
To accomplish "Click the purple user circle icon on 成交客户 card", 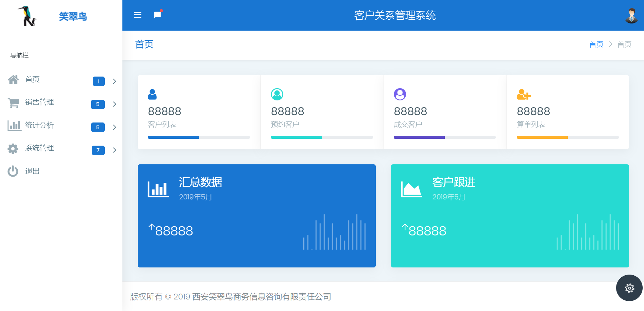I will pyautogui.click(x=400, y=94).
